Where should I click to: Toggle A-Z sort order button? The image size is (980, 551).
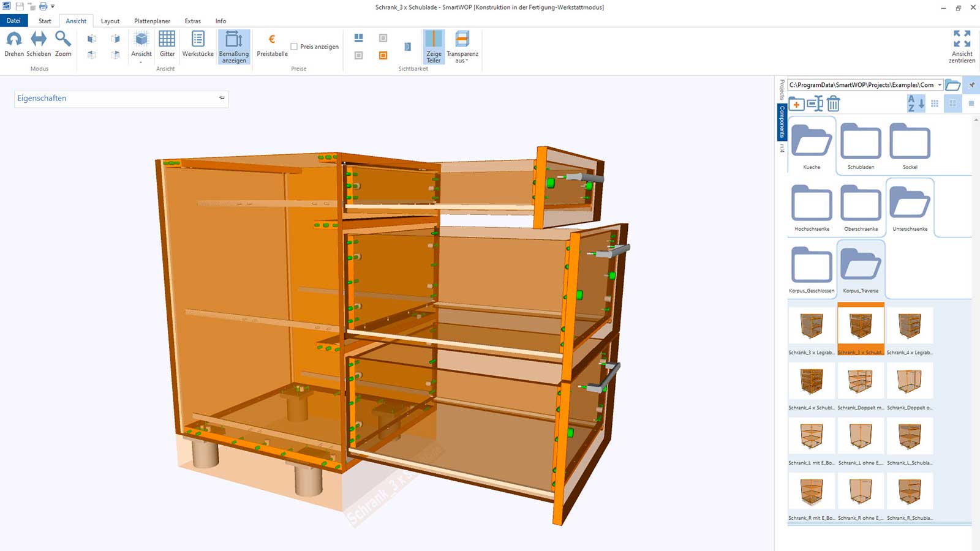point(916,103)
